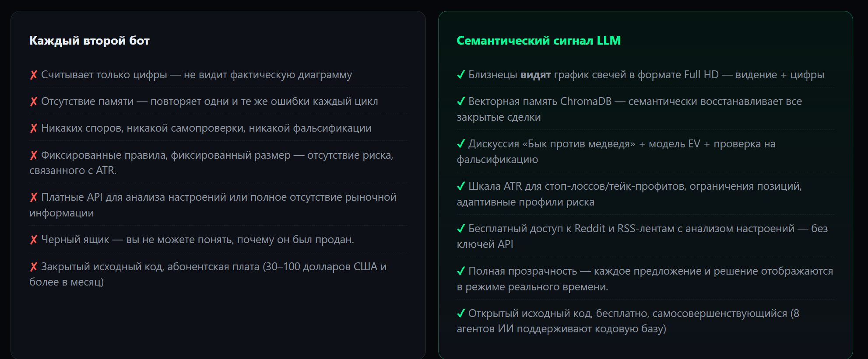This screenshot has height=359, width=868.
Task: Click the green checkmark beside 'Открытый исходный код'
Action: pyautogui.click(x=461, y=314)
